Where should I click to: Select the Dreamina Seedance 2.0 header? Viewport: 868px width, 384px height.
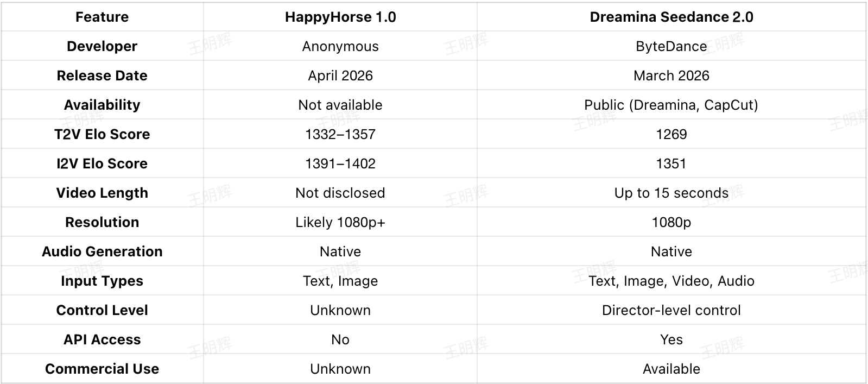pos(671,17)
